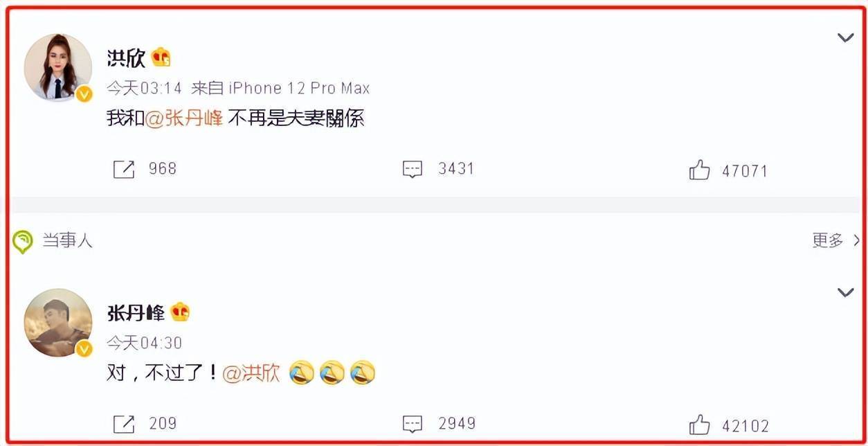Expand the chevron menu on 张丹峰's post
868x446 pixels.
845,292
